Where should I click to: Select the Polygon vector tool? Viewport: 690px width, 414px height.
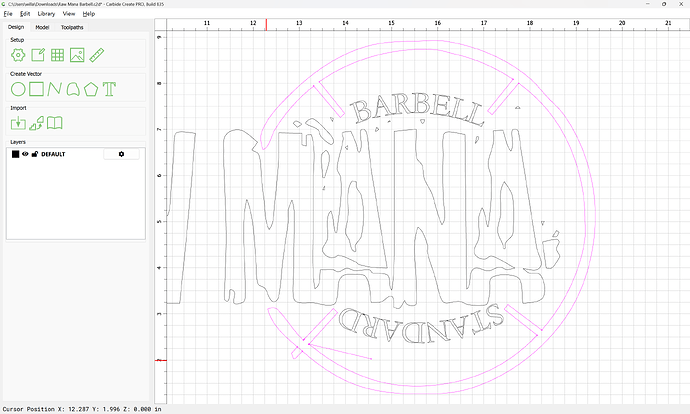point(90,88)
